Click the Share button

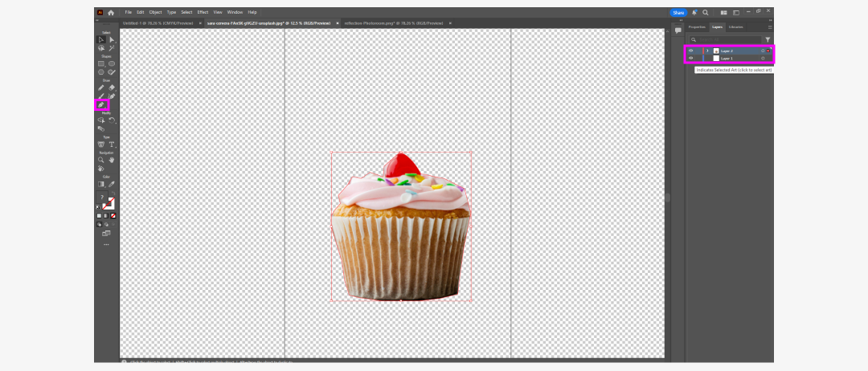pyautogui.click(x=678, y=13)
